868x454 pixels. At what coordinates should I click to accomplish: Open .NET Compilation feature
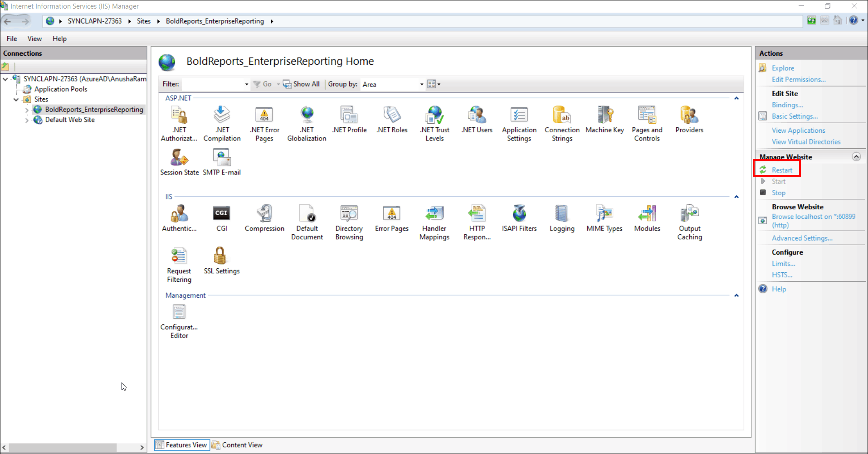tap(222, 123)
